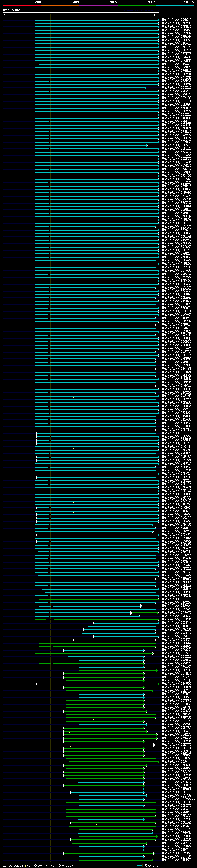The image size is (197, 868).
Task: Open hit UniRef100_C6ERB8
Action: 177,592
